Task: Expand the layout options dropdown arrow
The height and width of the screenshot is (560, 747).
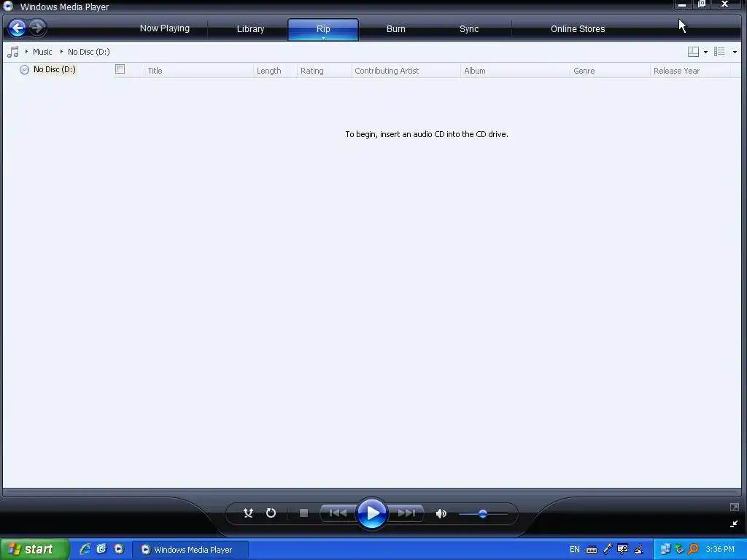Action: pos(705,52)
